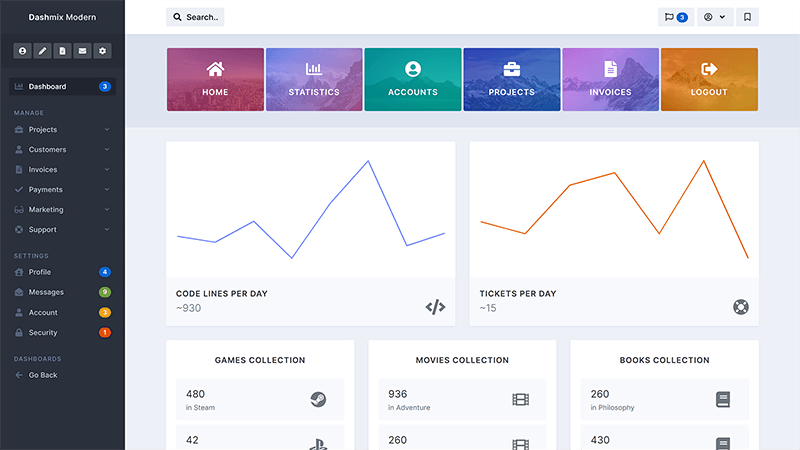
Task: Open Messages in the Settings section
Action: point(46,292)
